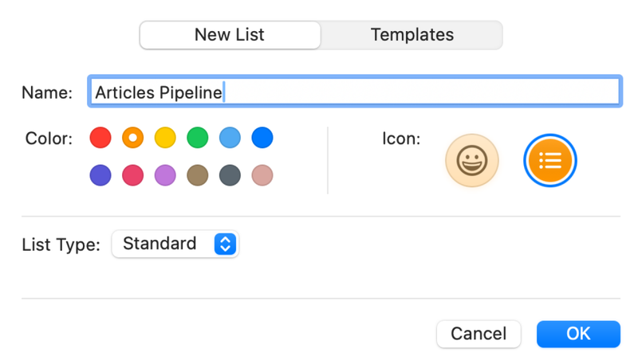Choose the orange color swatch

click(x=133, y=138)
